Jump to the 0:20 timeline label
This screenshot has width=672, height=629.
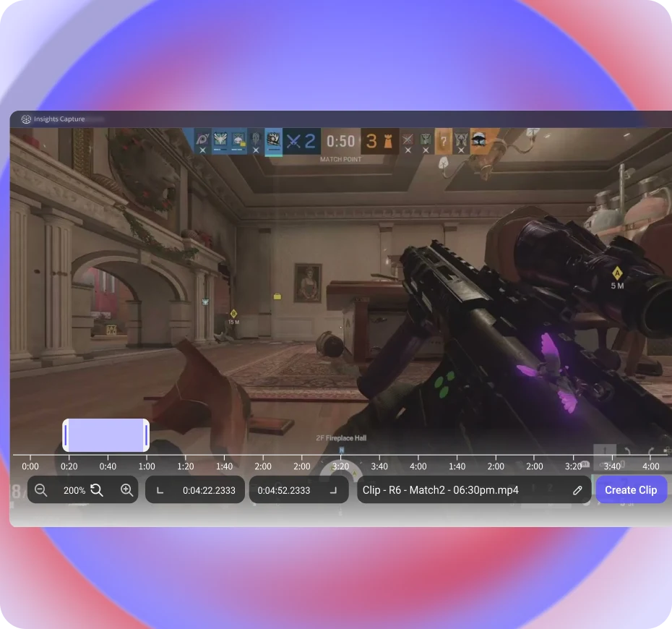(69, 466)
